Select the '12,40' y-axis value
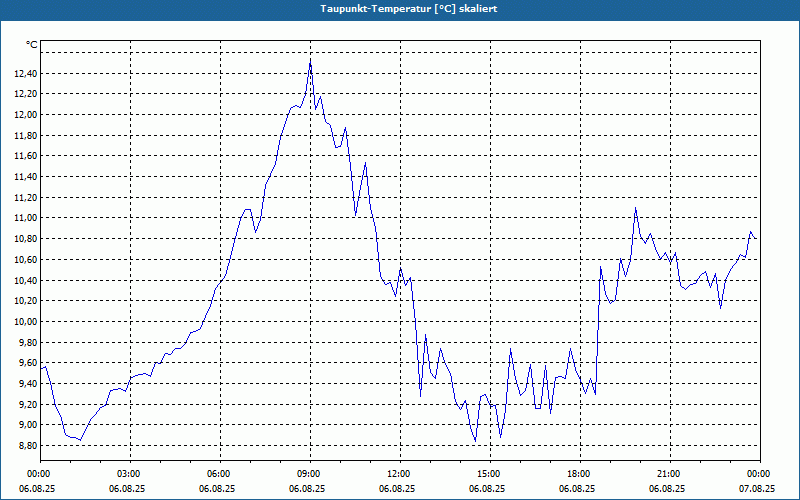Viewport: 800px width, 500px height. coord(26,74)
